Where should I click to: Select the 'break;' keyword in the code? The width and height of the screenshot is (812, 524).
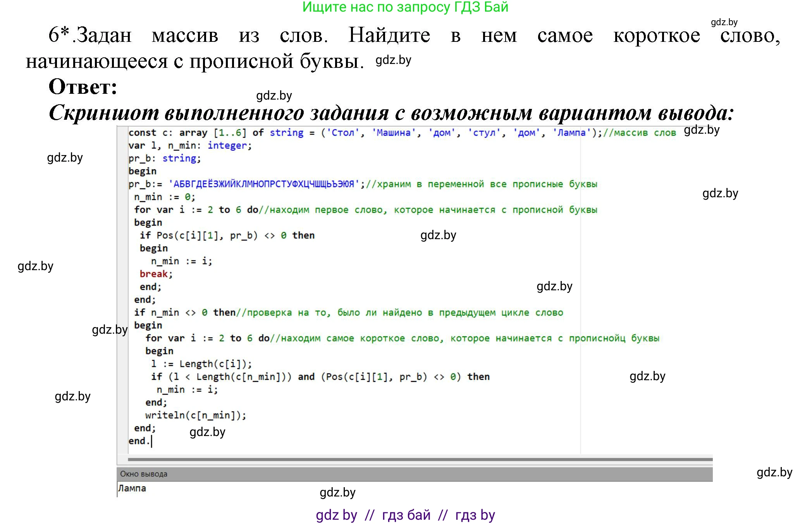pyautogui.click(x=155, y=274)
